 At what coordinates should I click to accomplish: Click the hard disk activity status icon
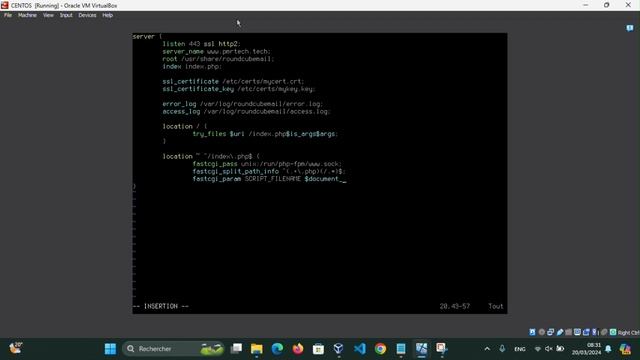pos(532,332)
